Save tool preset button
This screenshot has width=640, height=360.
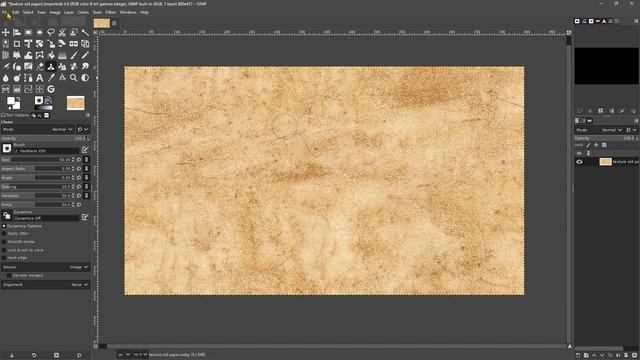[x=11, y=356]
